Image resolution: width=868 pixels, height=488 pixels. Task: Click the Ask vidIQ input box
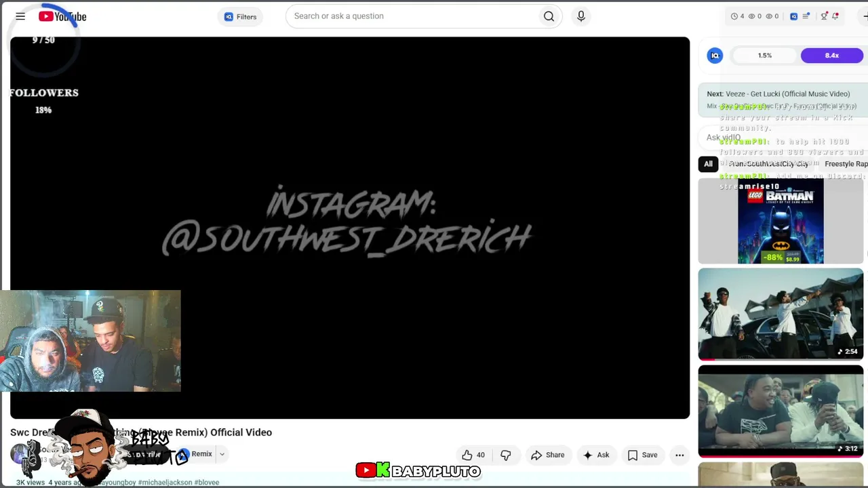(x=783, y=138)
